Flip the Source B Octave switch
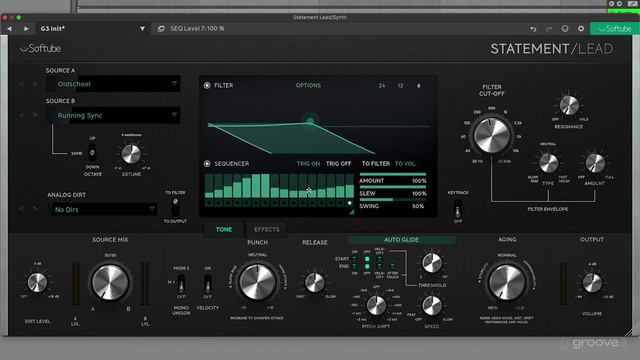 click(93, 153)
